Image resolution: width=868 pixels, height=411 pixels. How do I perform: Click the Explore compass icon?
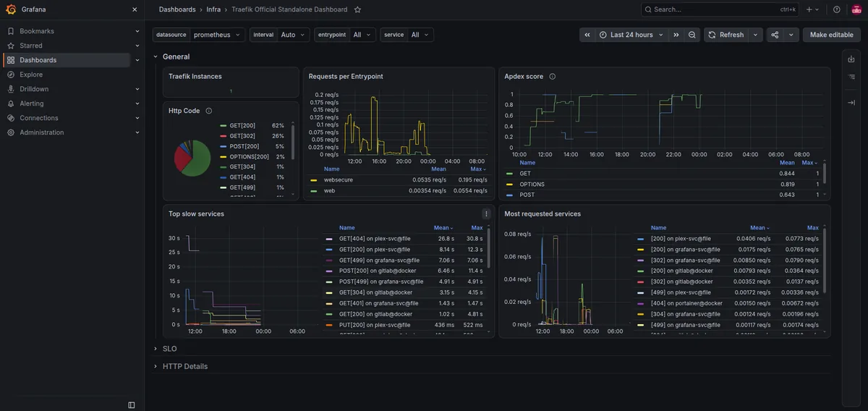[11, 75]
